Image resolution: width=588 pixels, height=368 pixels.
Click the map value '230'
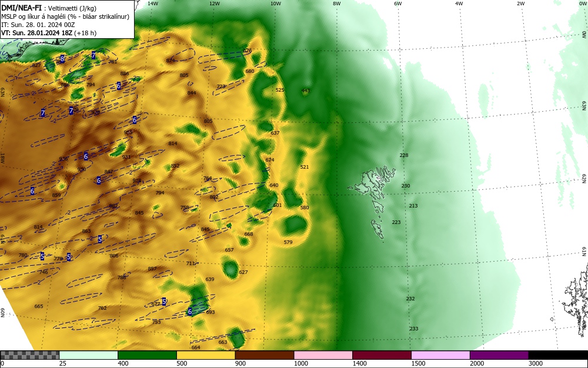(x=406, y=186)
